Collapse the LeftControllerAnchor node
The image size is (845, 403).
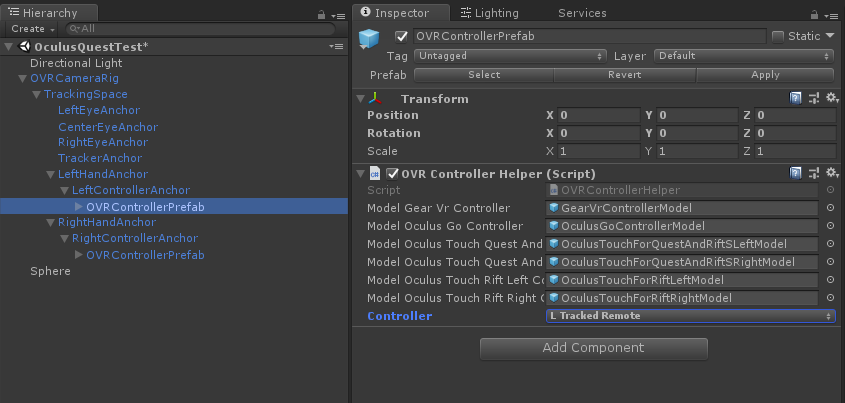(x=64, y=191)
